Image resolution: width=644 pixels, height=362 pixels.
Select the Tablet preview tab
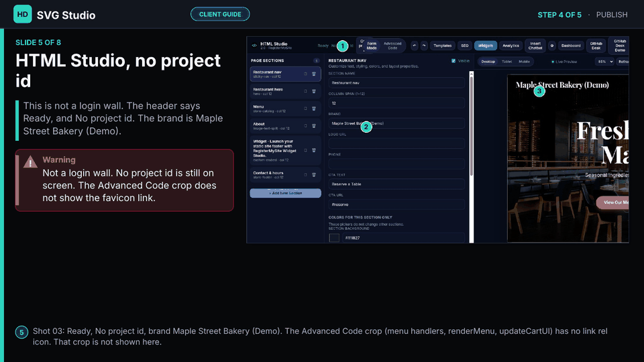(507, 62)
